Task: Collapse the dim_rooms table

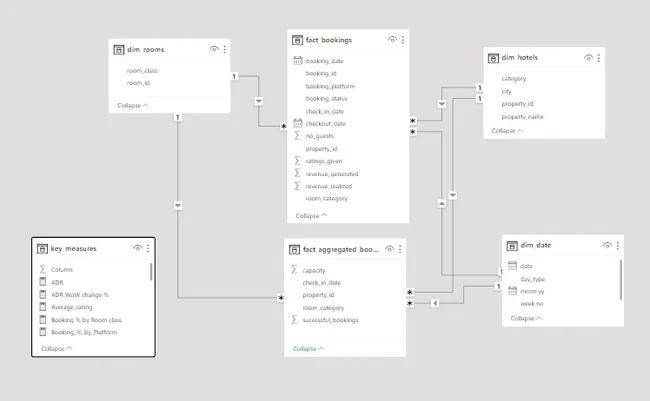Action: tap(133, 105)
